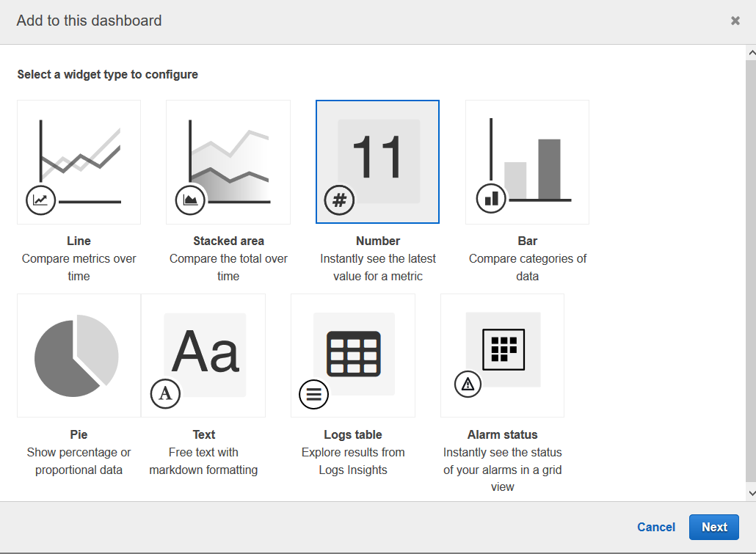
Task: Click the Alarm status label text
Action: click(502, 434)
